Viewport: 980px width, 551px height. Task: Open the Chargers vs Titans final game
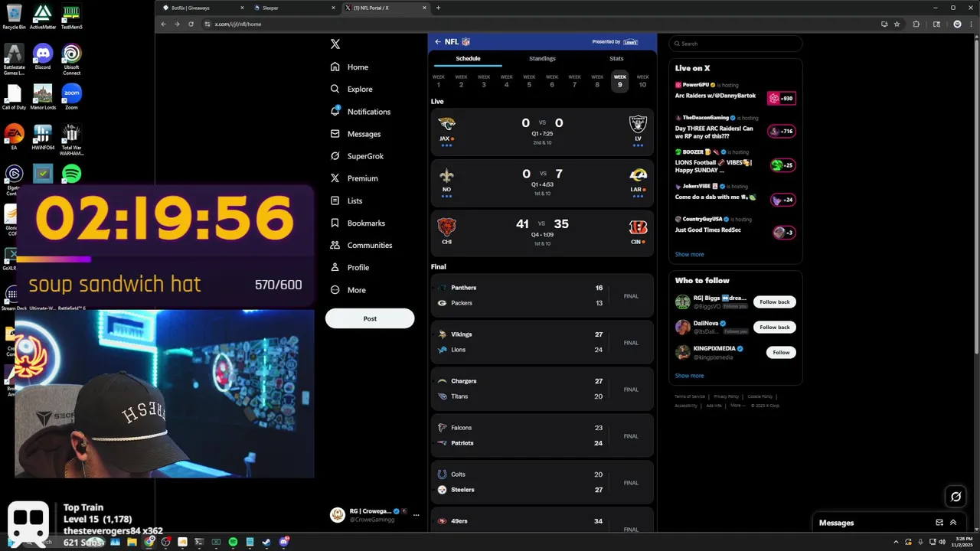542,389
